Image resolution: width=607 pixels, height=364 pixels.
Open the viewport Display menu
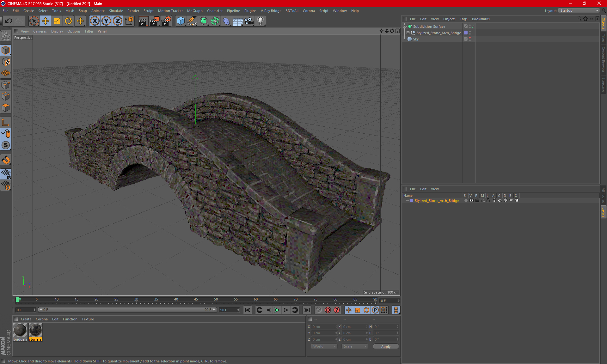tap(57, 31)
